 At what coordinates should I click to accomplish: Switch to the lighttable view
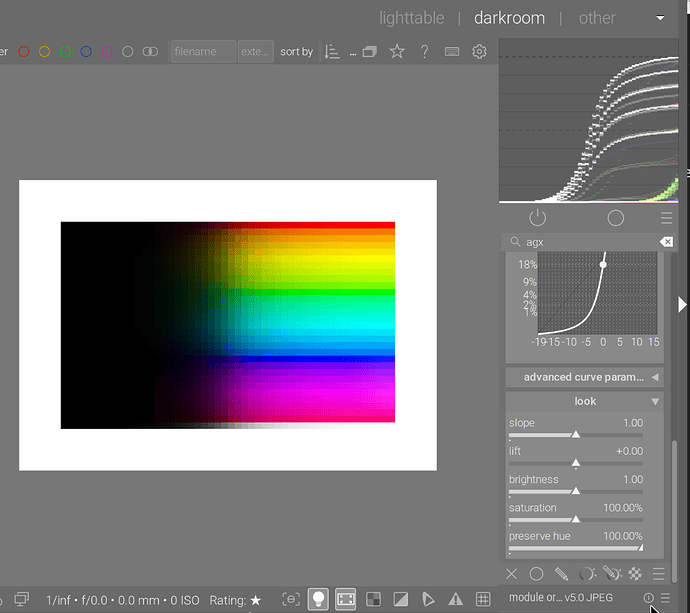tap(413, 18)
